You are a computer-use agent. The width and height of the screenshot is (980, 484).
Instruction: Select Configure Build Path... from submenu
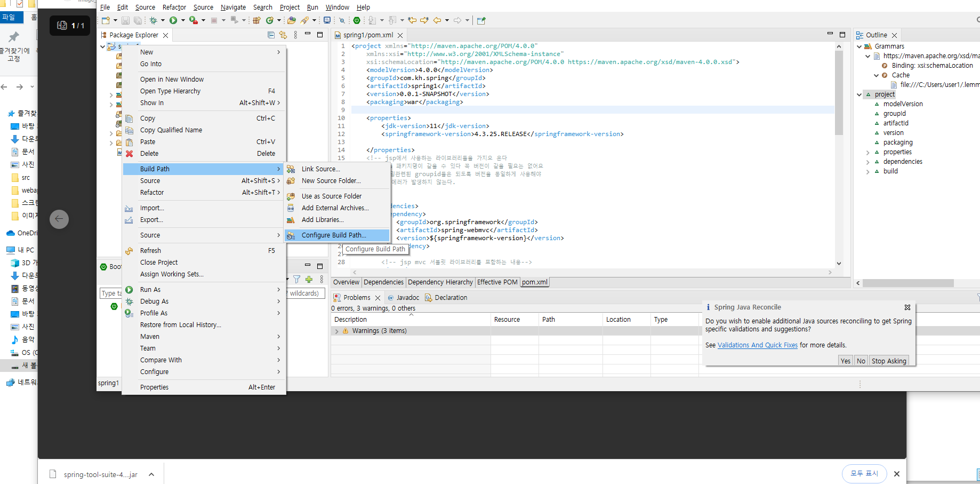tap(334, 235)
